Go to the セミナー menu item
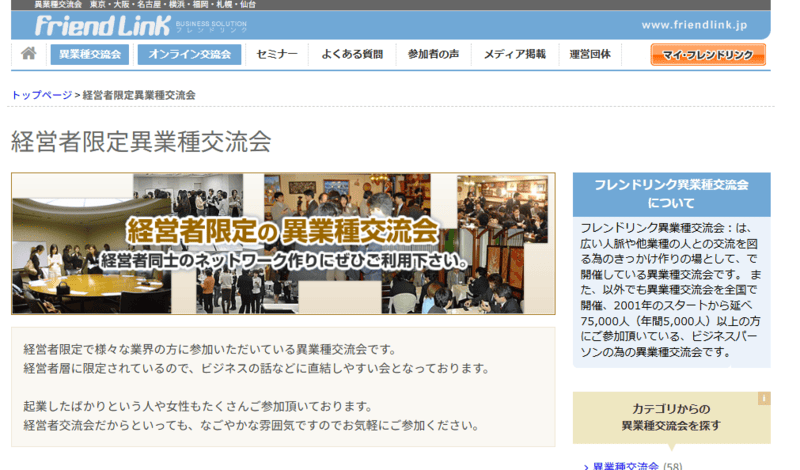 point(277,54)
